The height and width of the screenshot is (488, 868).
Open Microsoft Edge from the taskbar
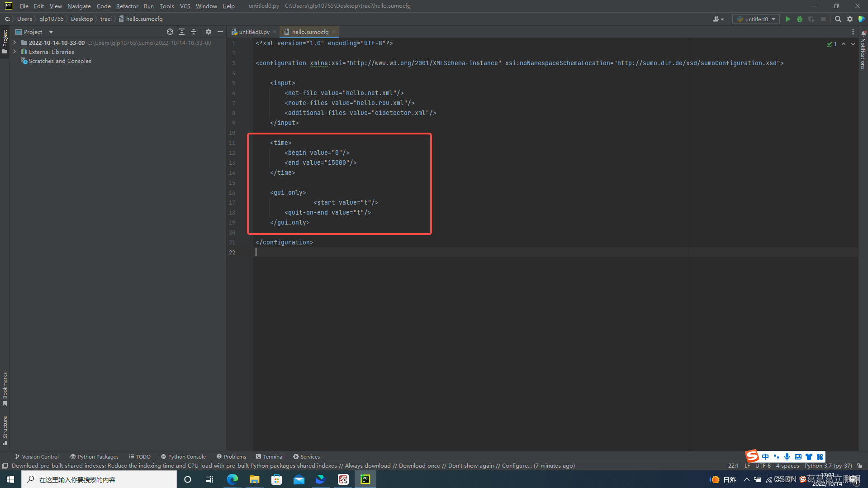point(232,479)
